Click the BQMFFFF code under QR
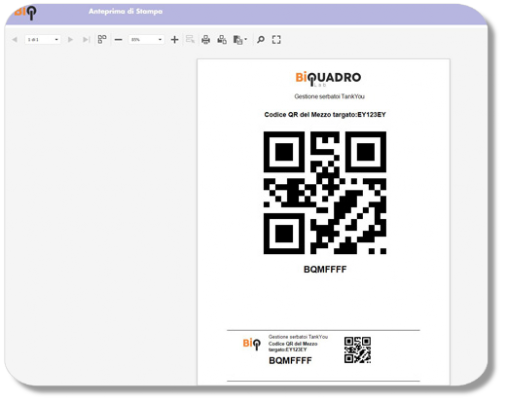The height and width of the screenshot is (403, 506). click(325, 269)
